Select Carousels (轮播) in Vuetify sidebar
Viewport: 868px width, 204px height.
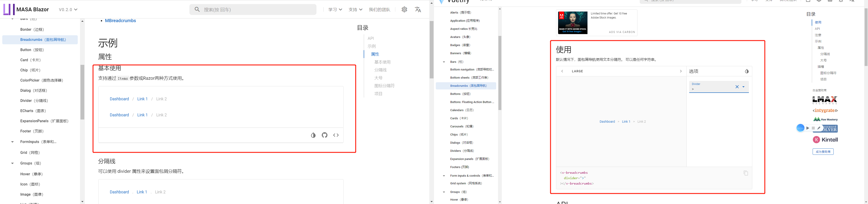pyautogui.click(x=462, y=127)
